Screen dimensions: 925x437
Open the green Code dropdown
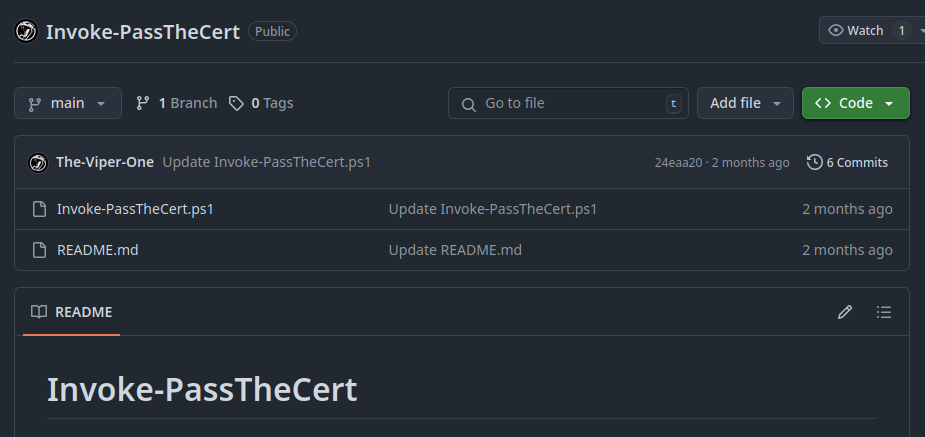tap(855, 103)
